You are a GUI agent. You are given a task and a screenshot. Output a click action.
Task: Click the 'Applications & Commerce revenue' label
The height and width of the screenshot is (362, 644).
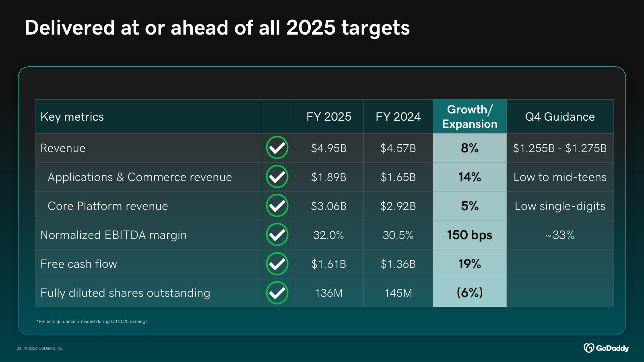click(x=140, y=177)
